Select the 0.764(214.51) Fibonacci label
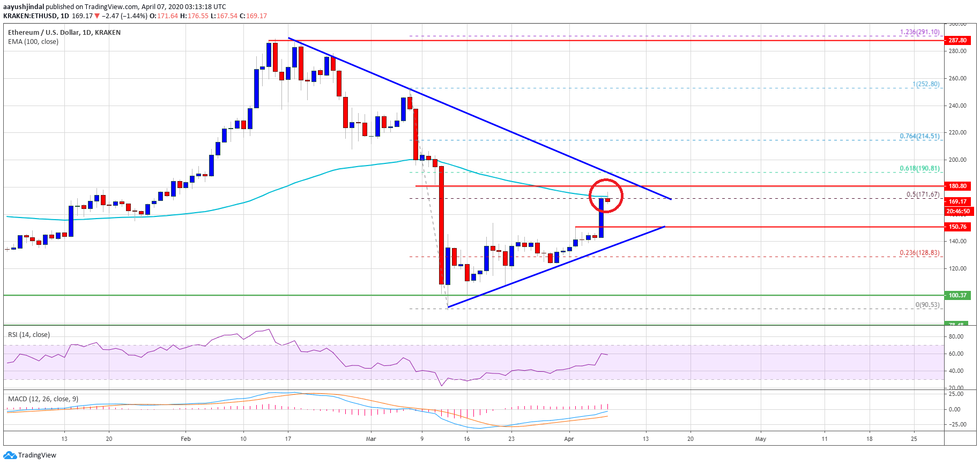The width and height of the screenshot is (980, 465). [x=919, y=136]
